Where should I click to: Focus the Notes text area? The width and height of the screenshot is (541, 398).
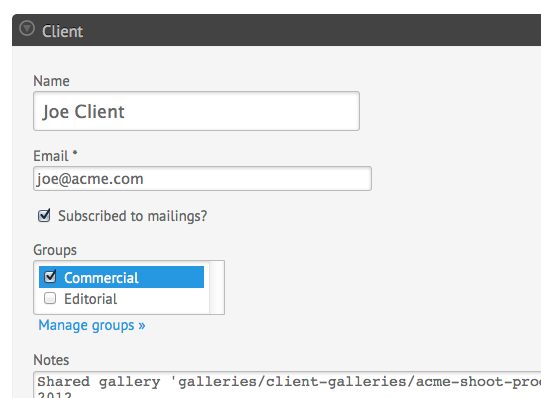[287, 385]
